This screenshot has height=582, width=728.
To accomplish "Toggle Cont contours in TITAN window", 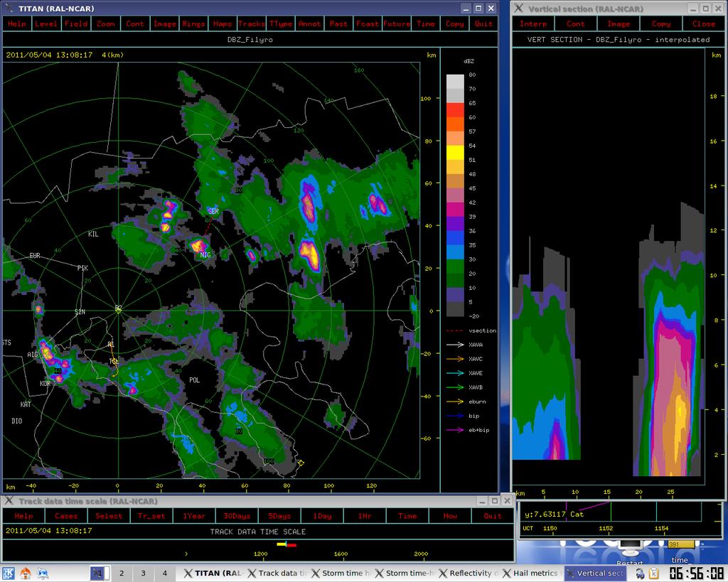I will [x=135, y=23].
